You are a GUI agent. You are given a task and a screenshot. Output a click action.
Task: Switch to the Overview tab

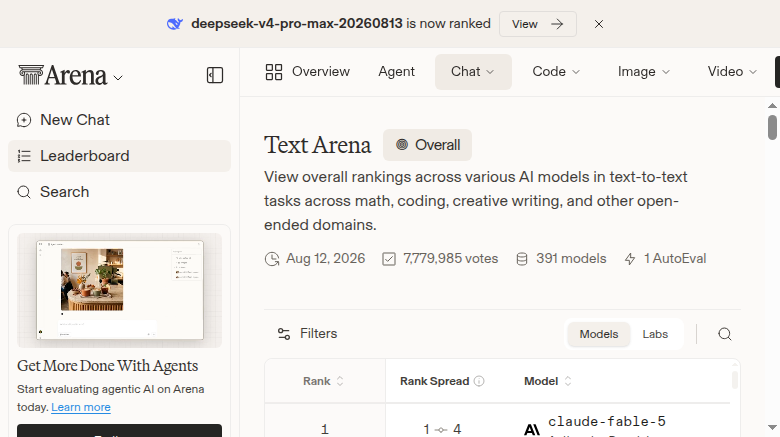tap(307, 72)
